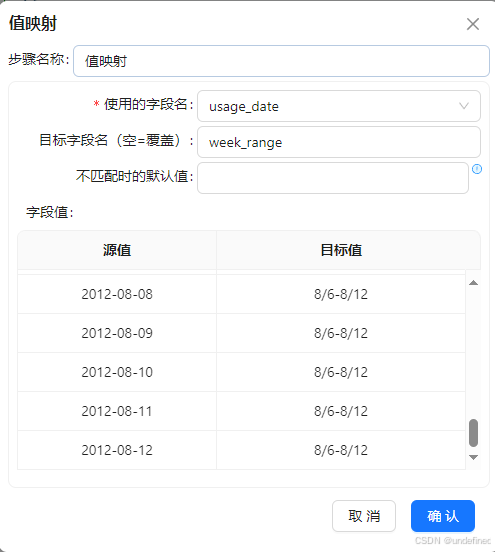Click target value in 2012-08-11 row

[341, 411]
